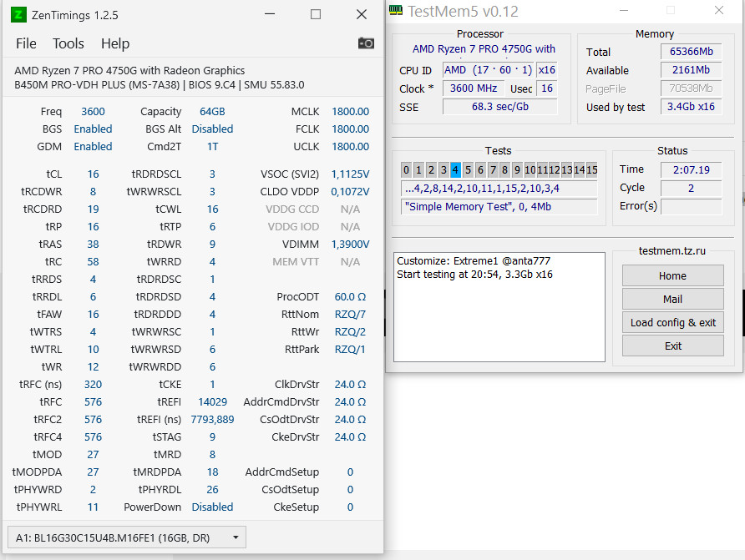Click the RttNom value RZQ/7
The height and width of the screenshot is (560, 745).
pos(350,315)
